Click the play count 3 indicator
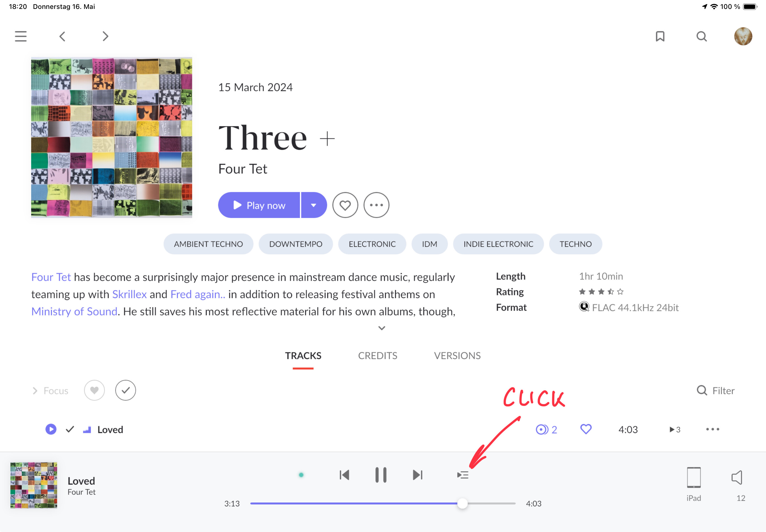The image size is (766, 532). 675,429
